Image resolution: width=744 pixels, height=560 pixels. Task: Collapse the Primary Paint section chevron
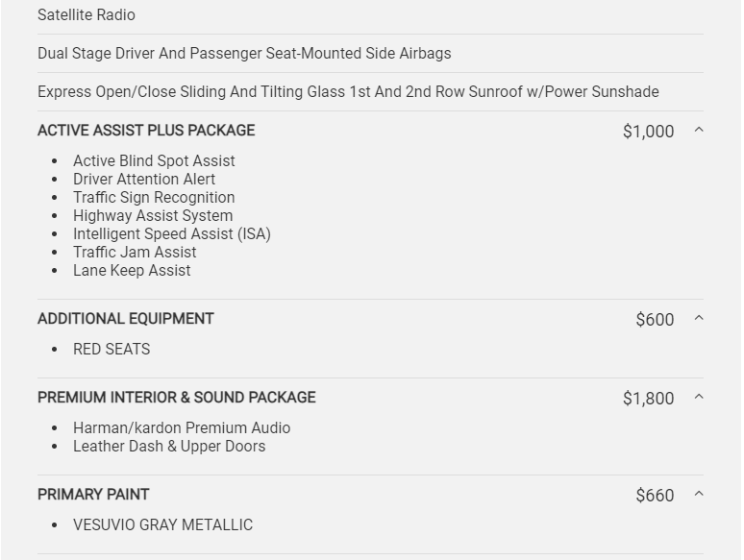[699, 494]
